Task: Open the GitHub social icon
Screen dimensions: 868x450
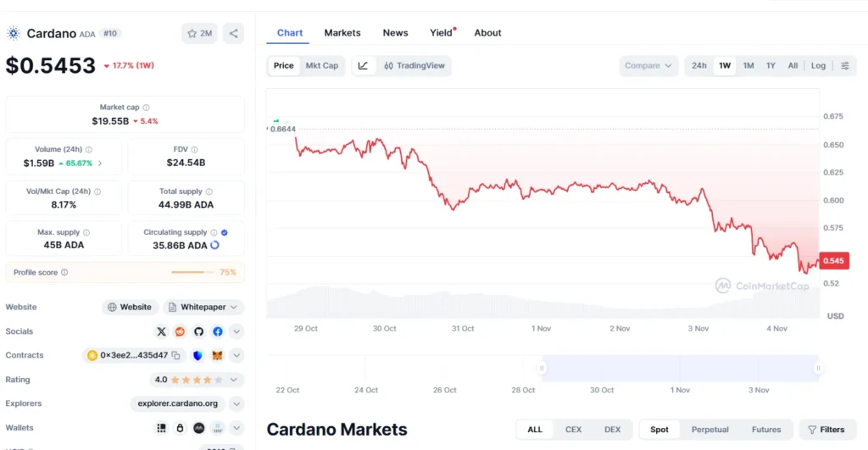Action: click(x=198, y=331)
